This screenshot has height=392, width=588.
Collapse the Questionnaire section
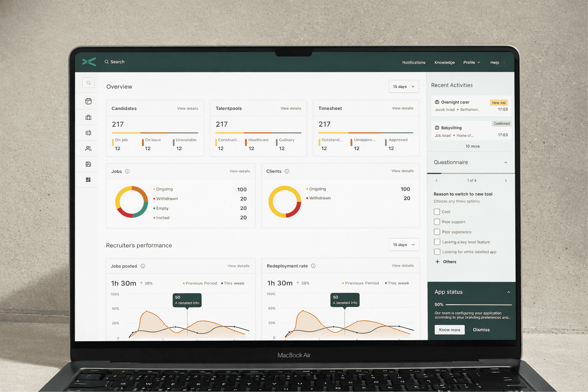tap(506, 162)
